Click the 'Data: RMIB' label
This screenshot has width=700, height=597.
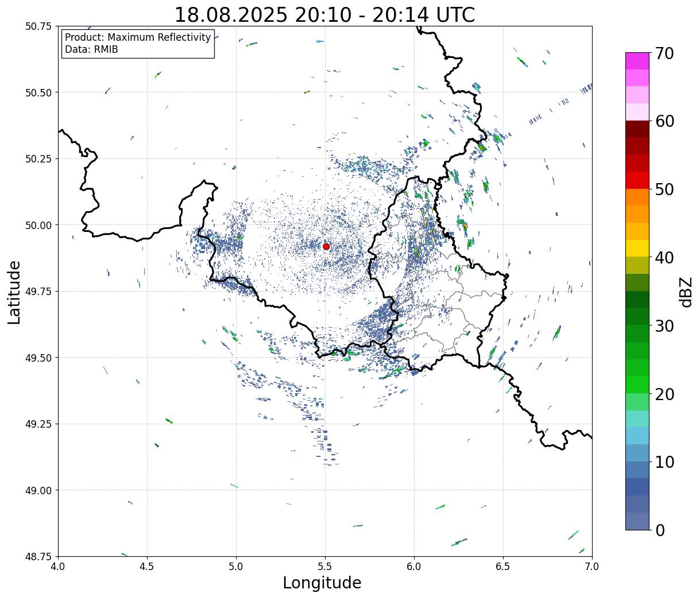pyautogui.click(x=91, y=50)
